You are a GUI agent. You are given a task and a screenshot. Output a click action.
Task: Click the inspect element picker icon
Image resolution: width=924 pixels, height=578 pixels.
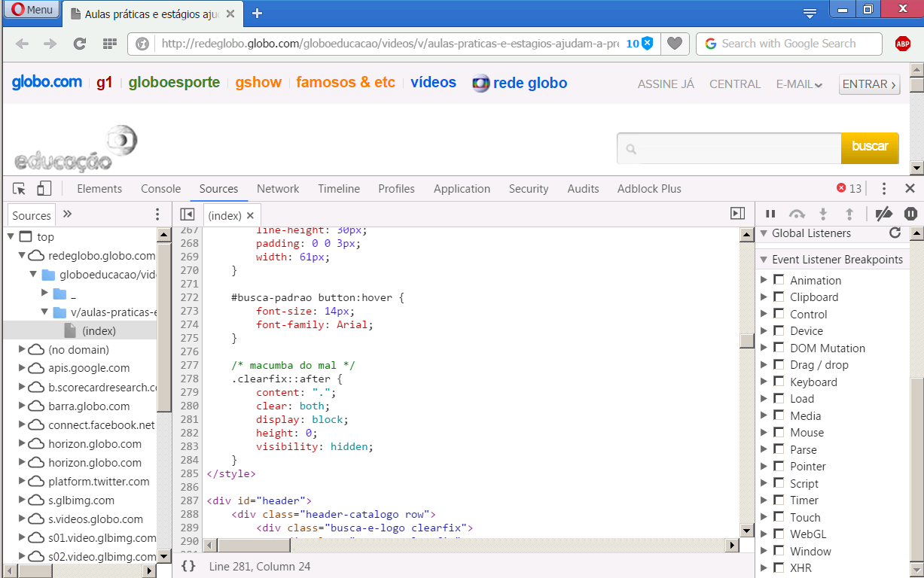pos(20,189)
